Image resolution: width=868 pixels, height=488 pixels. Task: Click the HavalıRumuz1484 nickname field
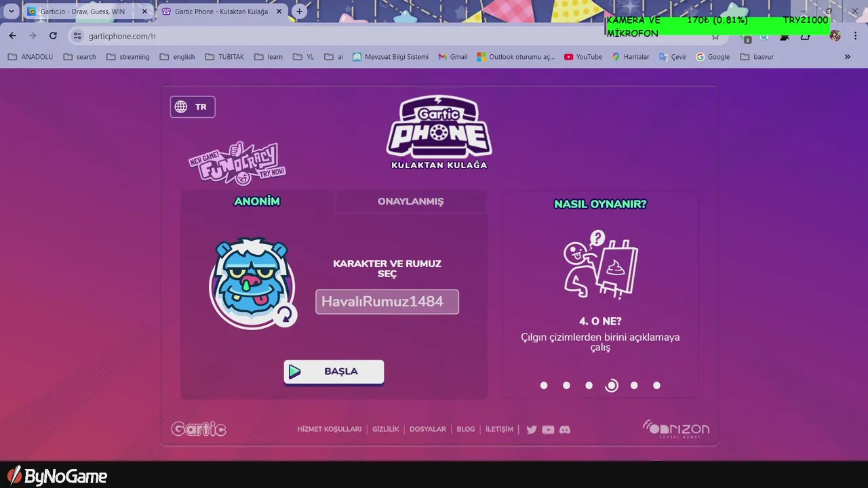[387, 302]
